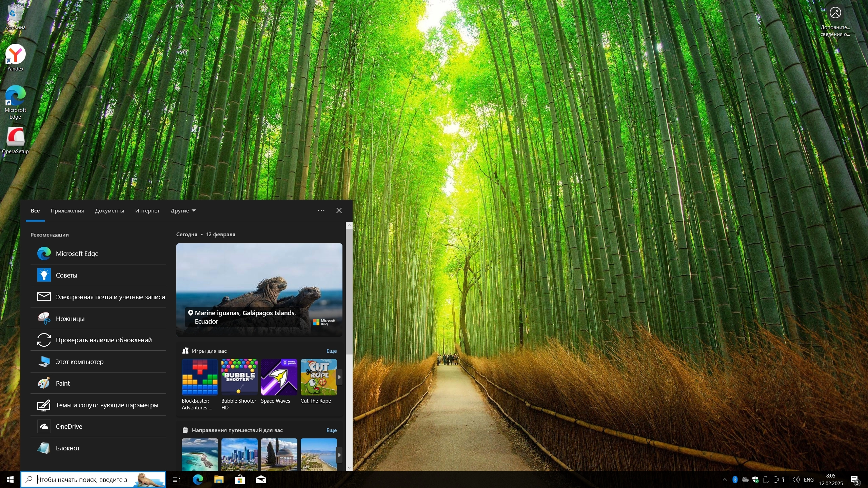Click the Task View taskbar icon
The height and width of the screenshot is (488, 868).
(176, 480)
